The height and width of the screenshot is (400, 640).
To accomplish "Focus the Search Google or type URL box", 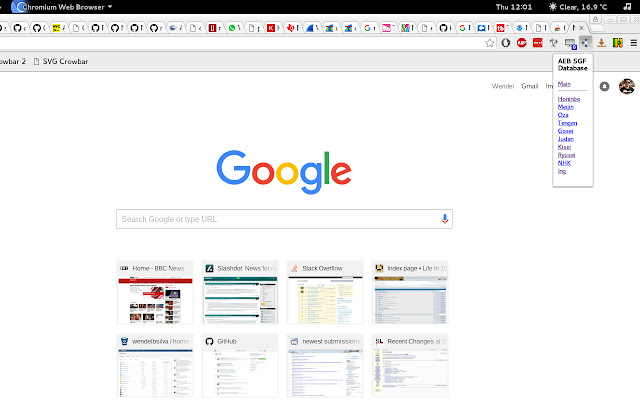I will [x=284, y=219].
